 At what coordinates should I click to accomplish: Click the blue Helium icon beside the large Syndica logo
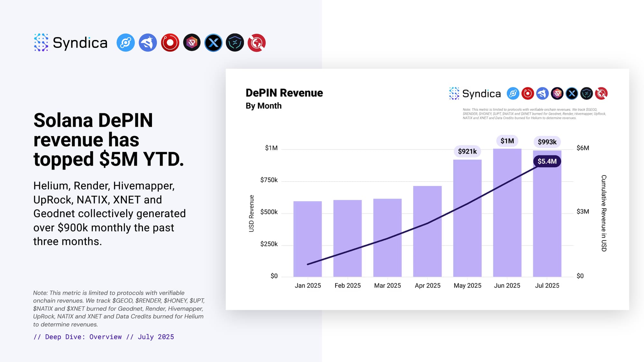pos(126,42)
